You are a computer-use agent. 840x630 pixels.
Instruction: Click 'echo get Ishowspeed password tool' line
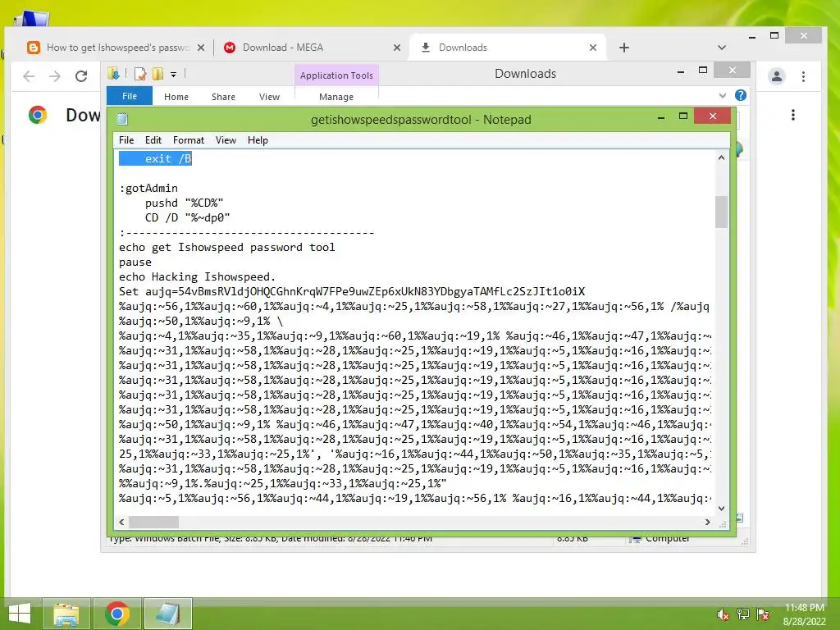(226, 247)
